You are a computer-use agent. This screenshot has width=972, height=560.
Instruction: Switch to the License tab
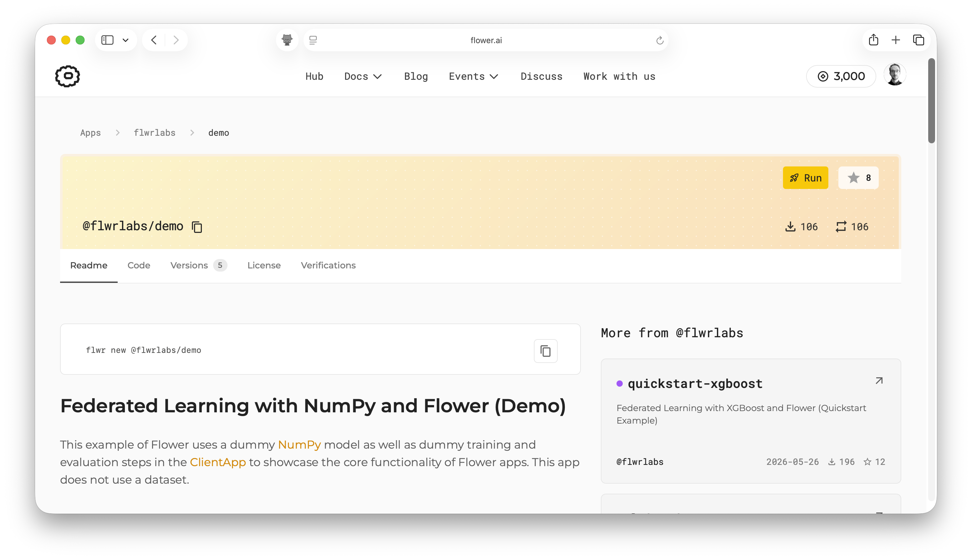pyautogui.click(x=264, y=265)
